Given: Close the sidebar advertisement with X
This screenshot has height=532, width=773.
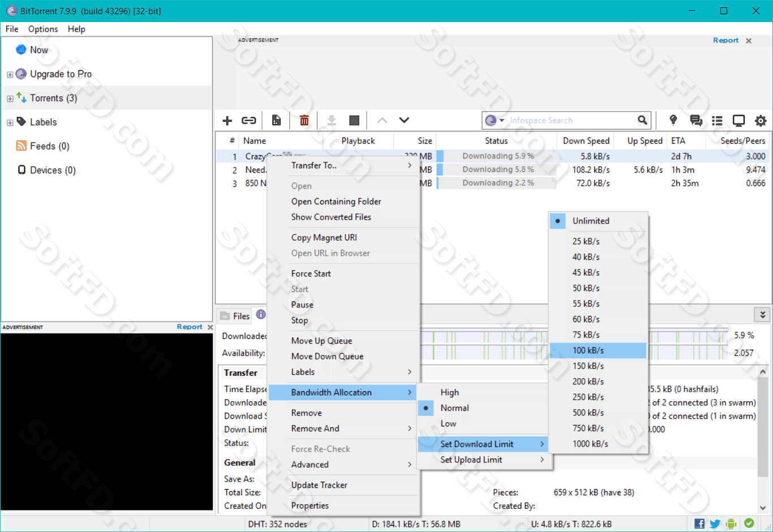Looking at the screenshot, I should coord(210,327).
